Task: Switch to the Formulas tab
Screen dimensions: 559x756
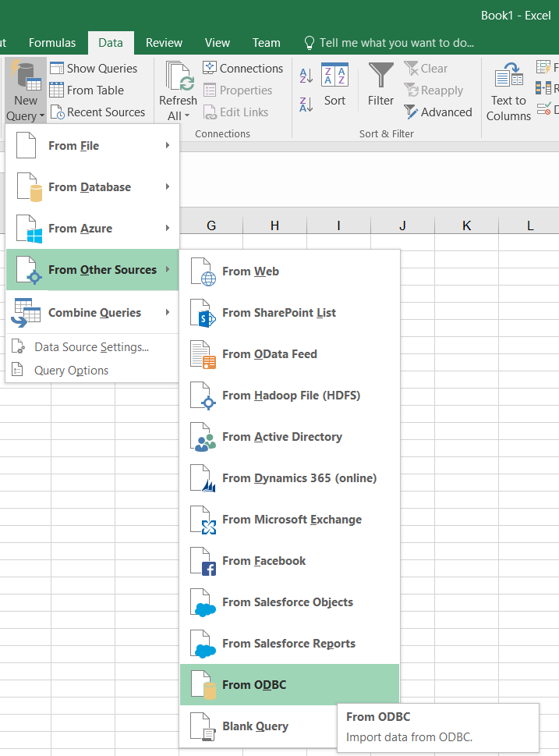Action: (52, 43)
